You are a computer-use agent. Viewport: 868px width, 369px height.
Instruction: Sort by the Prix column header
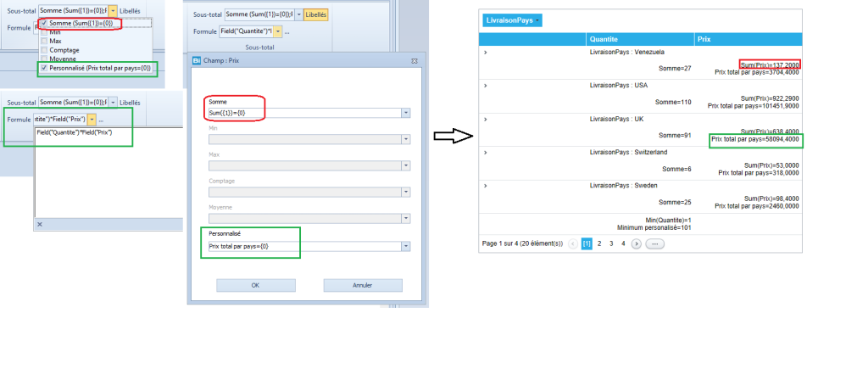[748, 39]
